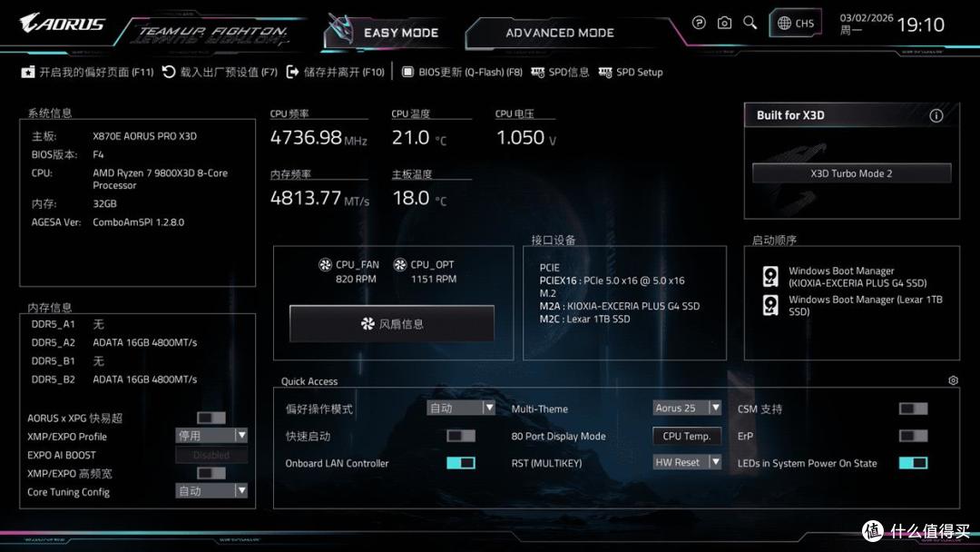980x552 pixels.
Task: Click M2A KIOXIA-EXCERIA PLUS G4 SSD entry
Action: (x=620, y=306)
